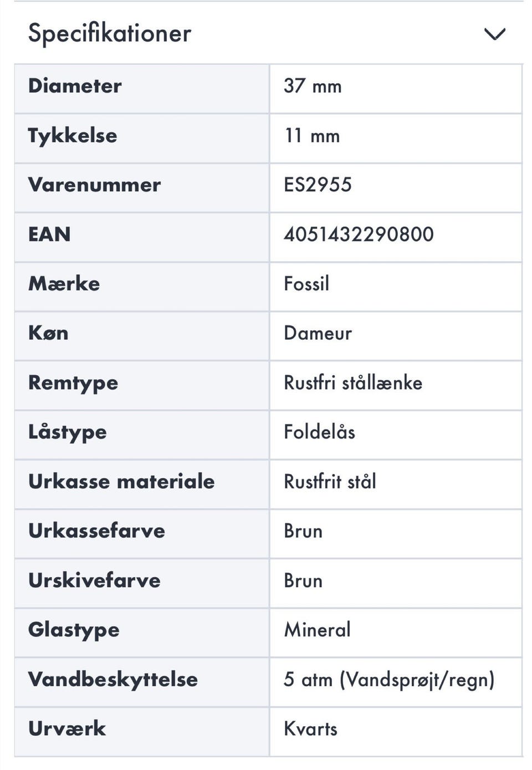Click the Låstype value Foldelås
This screenshot has width=532, height=770.
click(x=319, y=432)
